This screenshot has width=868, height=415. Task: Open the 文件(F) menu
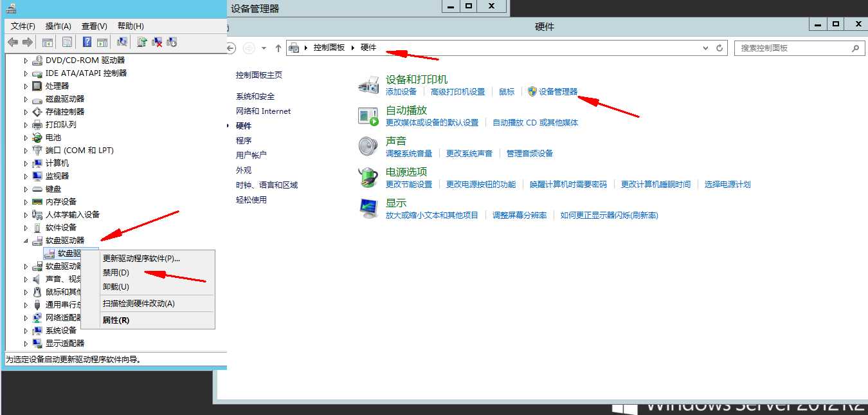(x=23, y=26)
